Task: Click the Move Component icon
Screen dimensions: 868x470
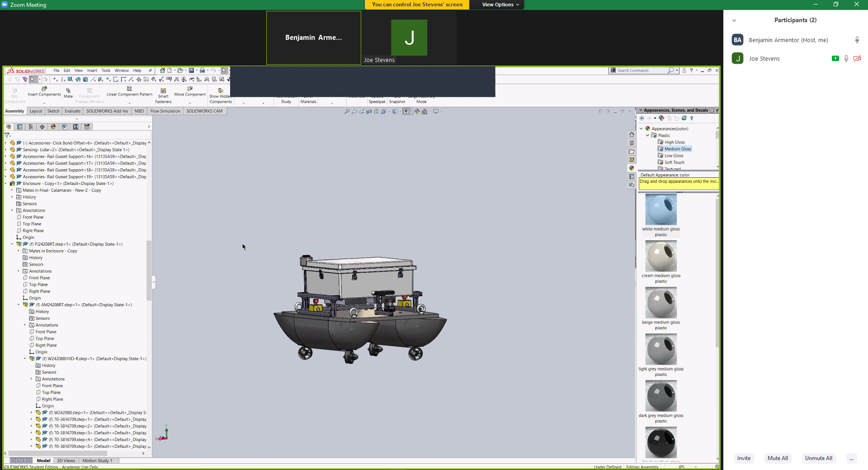Action: (190, 89)
